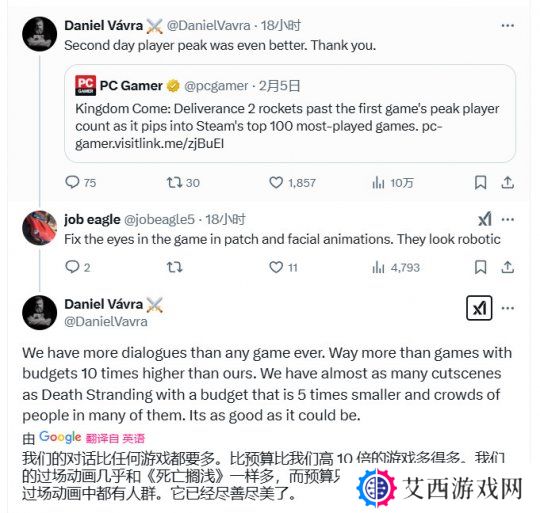Screen dimensions: 540x513
Task: View 4,793 views analytics on job eagle's tweet
Action: [x=396, y=268]
